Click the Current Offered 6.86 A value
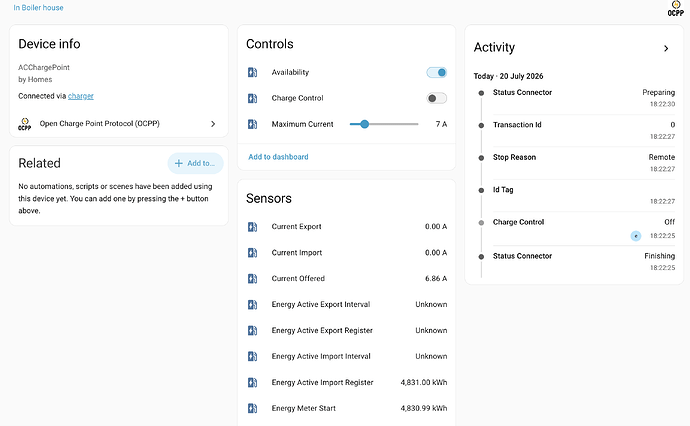 pos(436,279)
